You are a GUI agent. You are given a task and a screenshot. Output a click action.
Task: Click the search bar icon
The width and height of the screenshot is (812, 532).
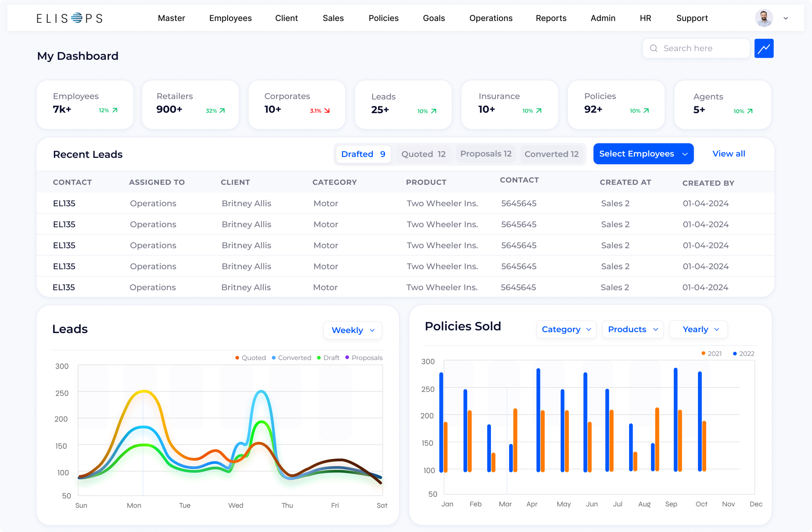[654, 49]
